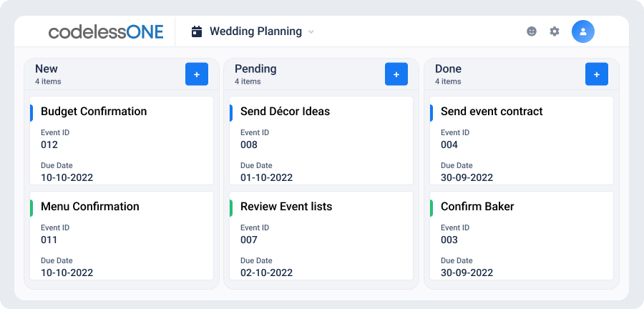
Task: Open the Confirm Baker card
Action: point(522,235)
